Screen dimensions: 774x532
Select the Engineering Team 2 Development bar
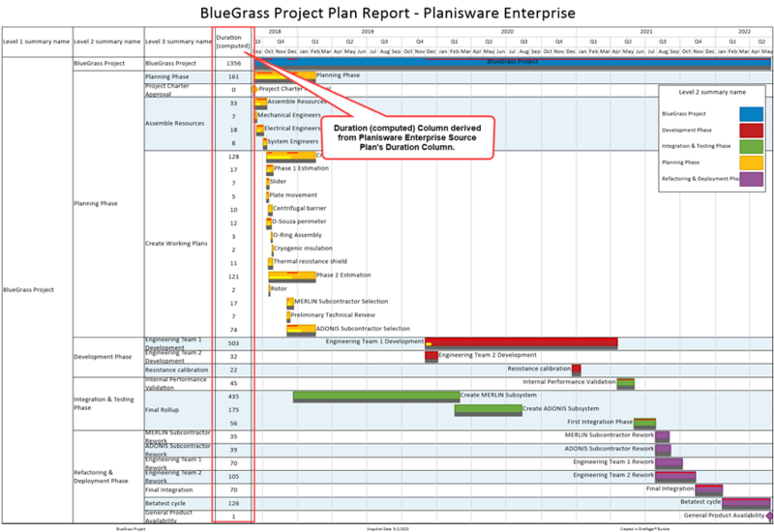(x=432, y=357)
